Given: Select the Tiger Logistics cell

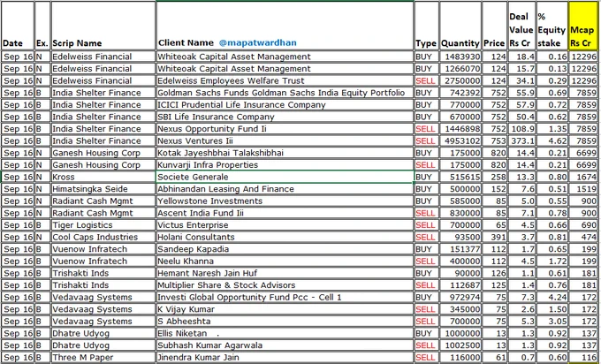Looking at the screenshot, I should coord(103,225).
